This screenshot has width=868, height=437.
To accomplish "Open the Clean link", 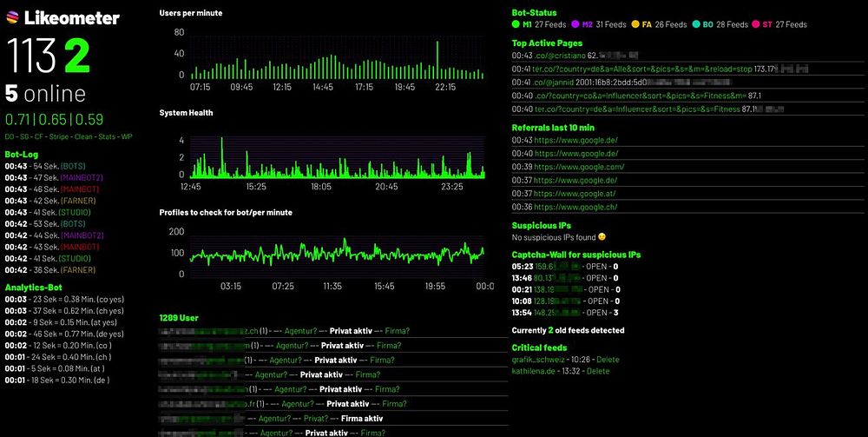I will [x=84, y=136].
